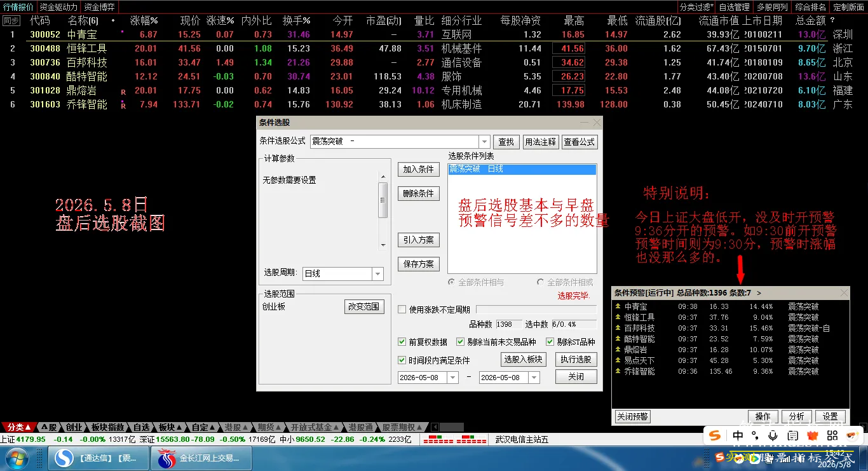Toggle 前复权数据 checkbox
Screen dimensions: 868x471
pos(402,342)
